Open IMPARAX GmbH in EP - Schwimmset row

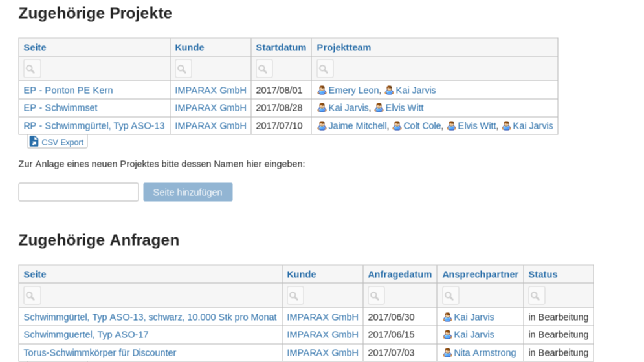(211, 108)
